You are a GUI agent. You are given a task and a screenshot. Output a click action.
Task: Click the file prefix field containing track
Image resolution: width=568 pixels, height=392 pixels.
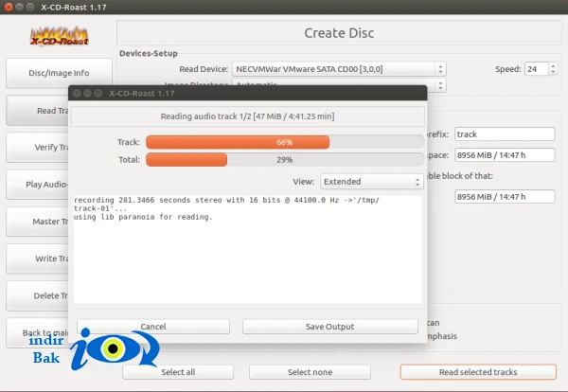505,134
